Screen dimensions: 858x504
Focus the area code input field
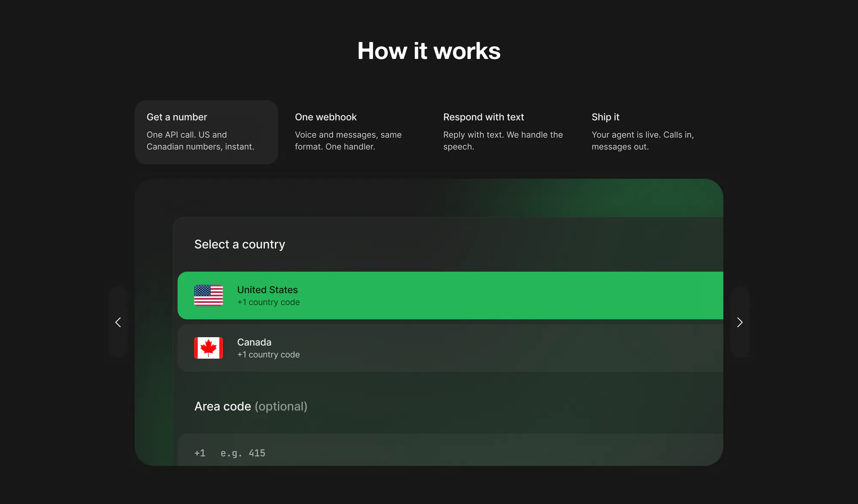[x=450, y=450]
